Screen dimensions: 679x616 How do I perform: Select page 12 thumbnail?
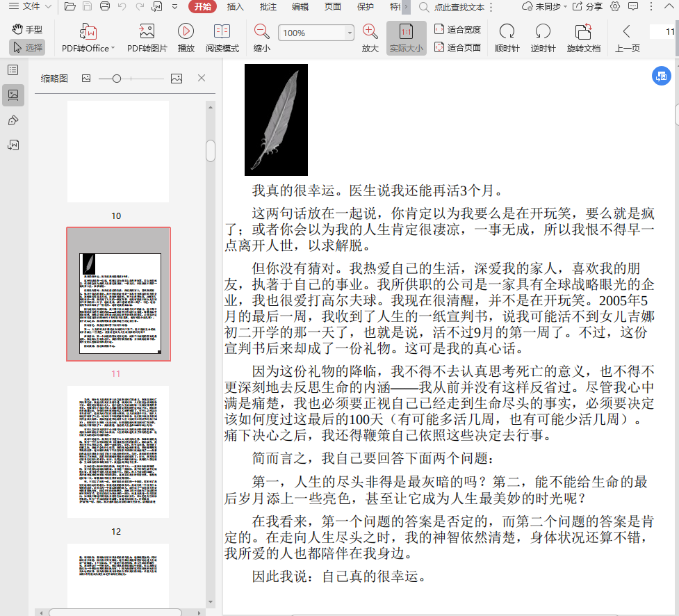click(117, 452)
